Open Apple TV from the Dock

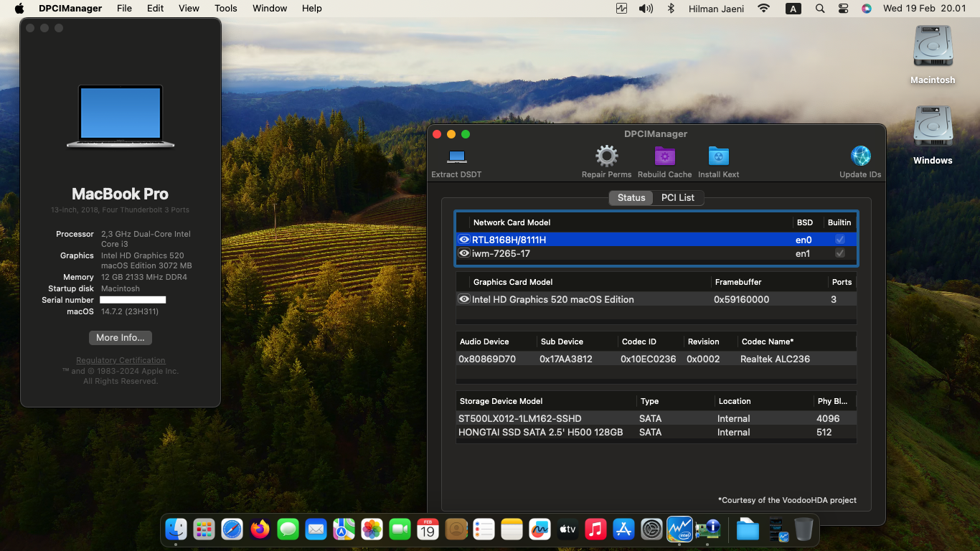point(567,529)
